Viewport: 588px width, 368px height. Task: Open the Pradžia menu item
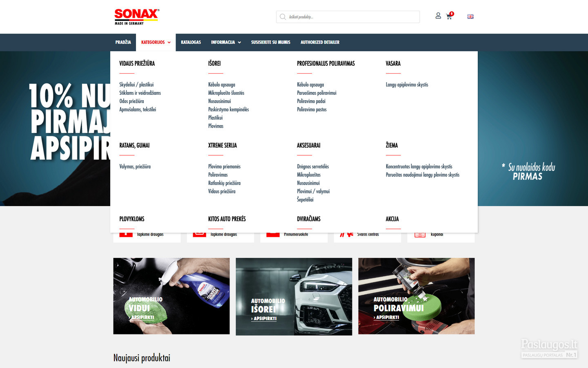click(123, 42)
